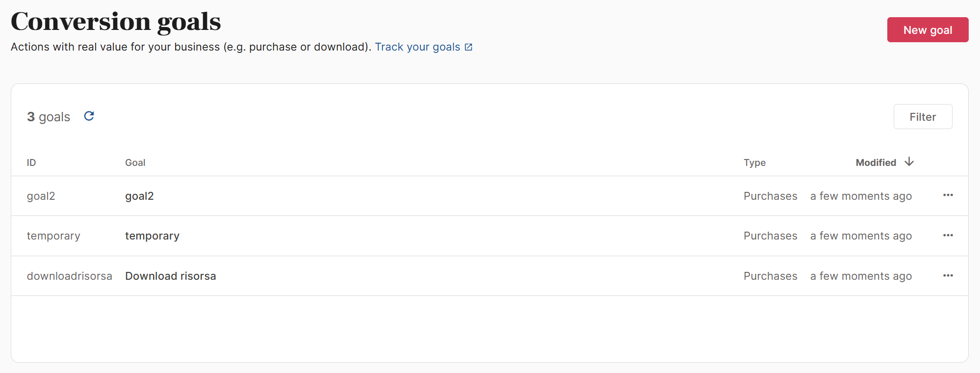
Task: Open more options for Download risorsa goal
Action: point(948,276)
